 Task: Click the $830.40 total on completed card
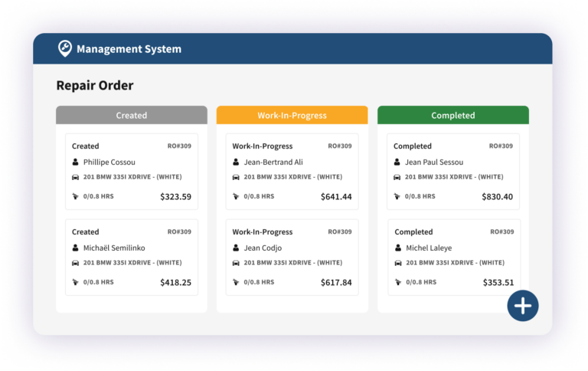click(497, 196)
